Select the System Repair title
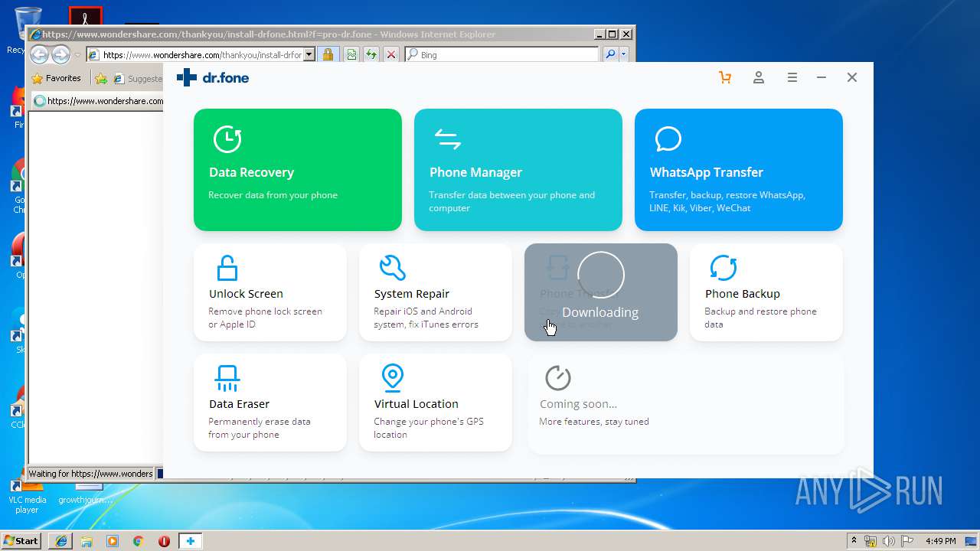The height and width of the screenshot is (551, 980). pos(412,294)
